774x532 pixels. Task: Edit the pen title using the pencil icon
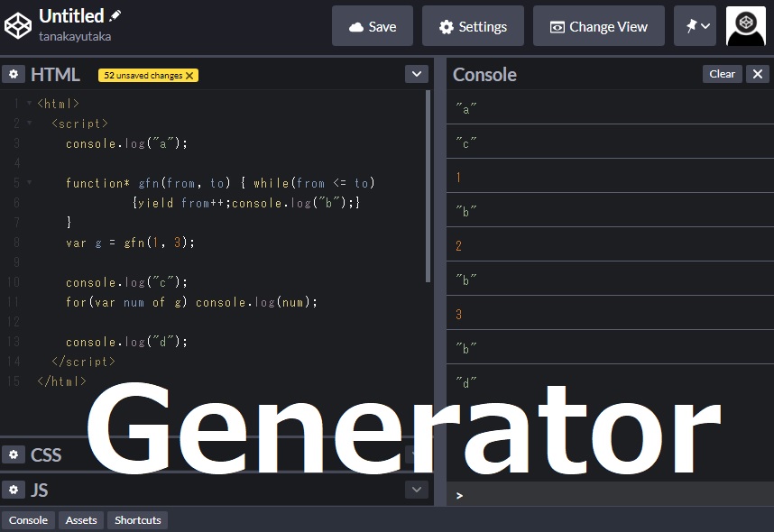click(x=115, y=15)
